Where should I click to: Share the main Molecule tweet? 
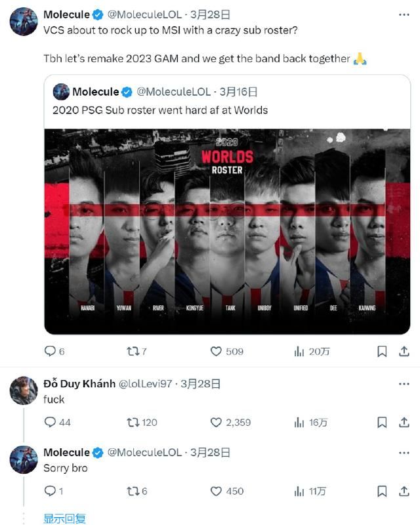tap(403, 352)
